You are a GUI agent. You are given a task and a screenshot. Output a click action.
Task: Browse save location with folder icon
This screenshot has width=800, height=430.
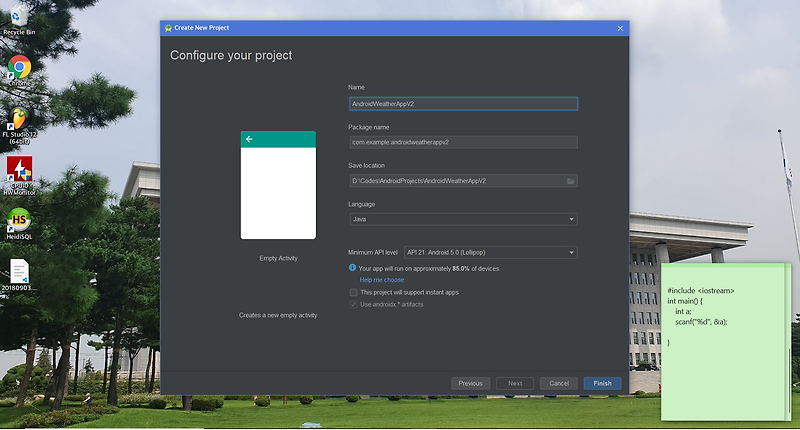[571, 181]
